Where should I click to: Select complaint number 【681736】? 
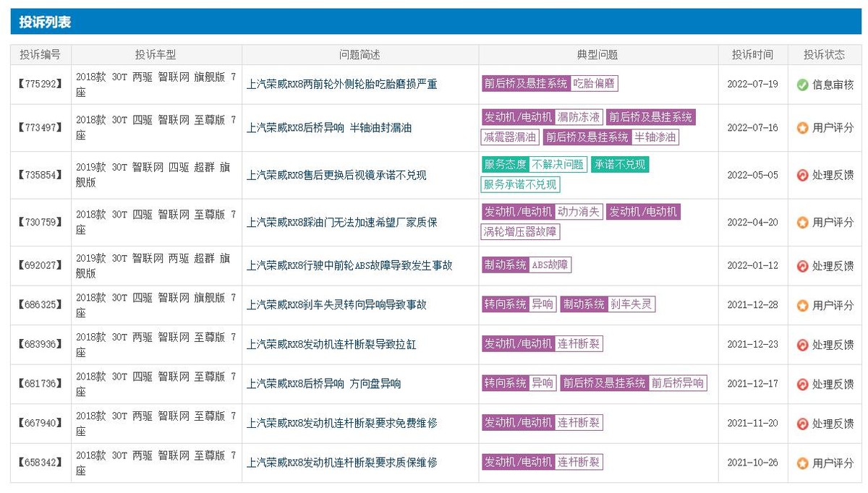coord(41,385)
